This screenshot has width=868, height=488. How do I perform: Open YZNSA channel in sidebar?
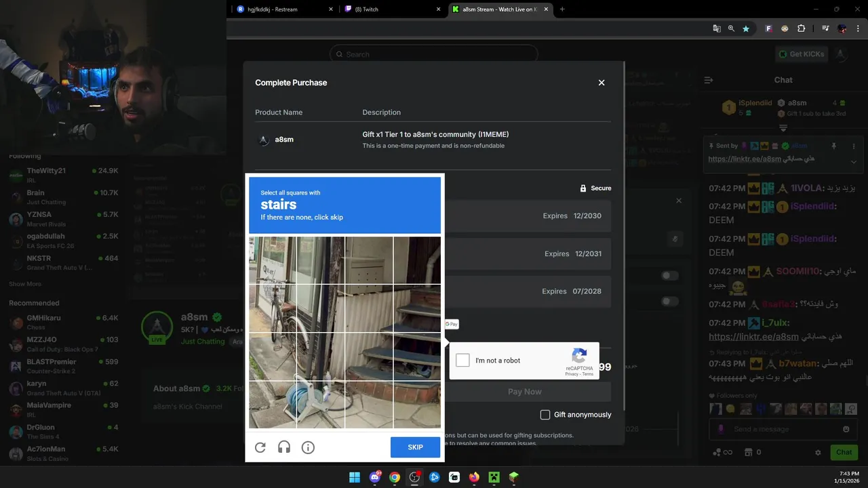pos(64,218)
